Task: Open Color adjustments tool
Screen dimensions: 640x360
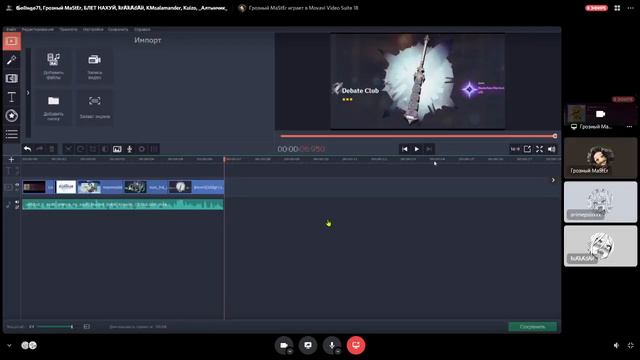Action: coord(105,149)
